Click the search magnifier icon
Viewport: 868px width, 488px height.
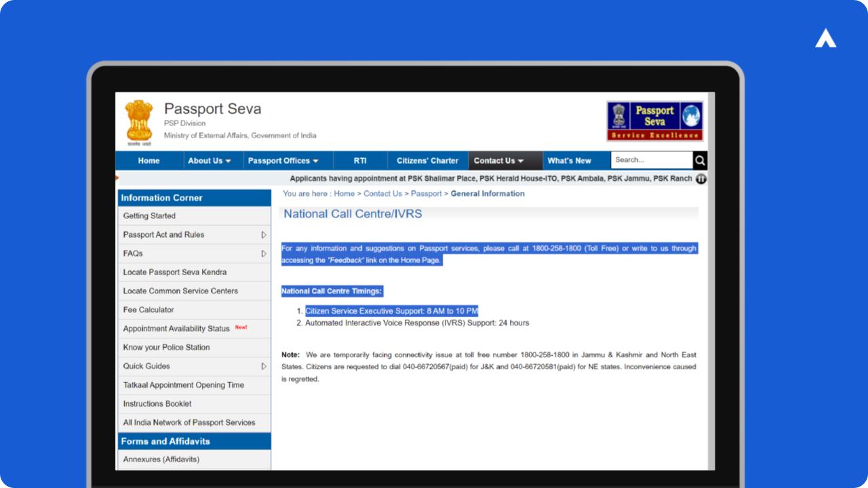coord(701,161)
